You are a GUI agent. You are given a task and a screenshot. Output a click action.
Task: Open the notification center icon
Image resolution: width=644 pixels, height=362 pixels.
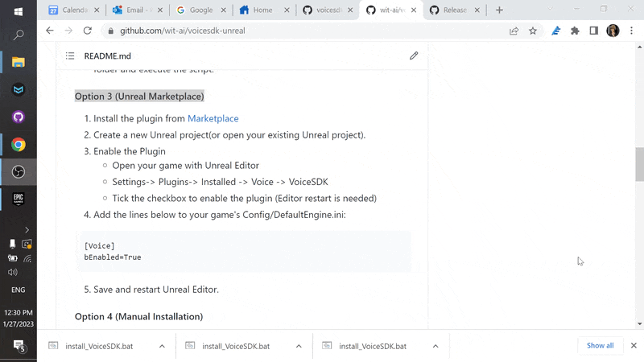[x=19, y=346]
